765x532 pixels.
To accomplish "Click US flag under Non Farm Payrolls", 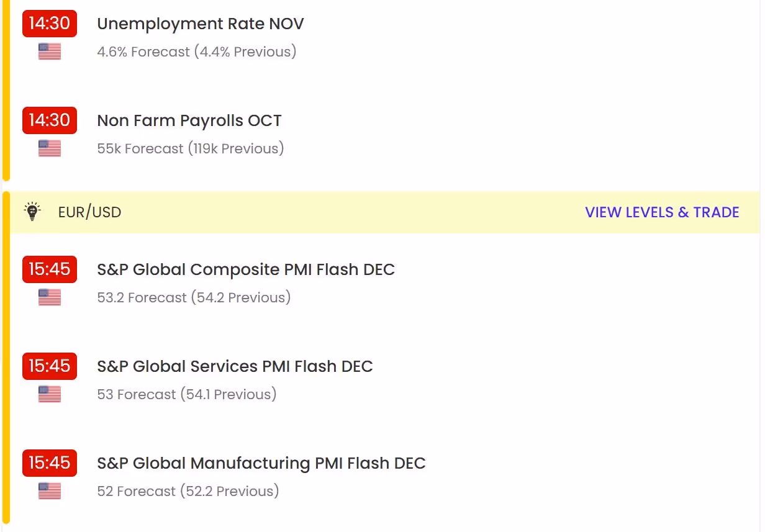I will pos(50,148).
